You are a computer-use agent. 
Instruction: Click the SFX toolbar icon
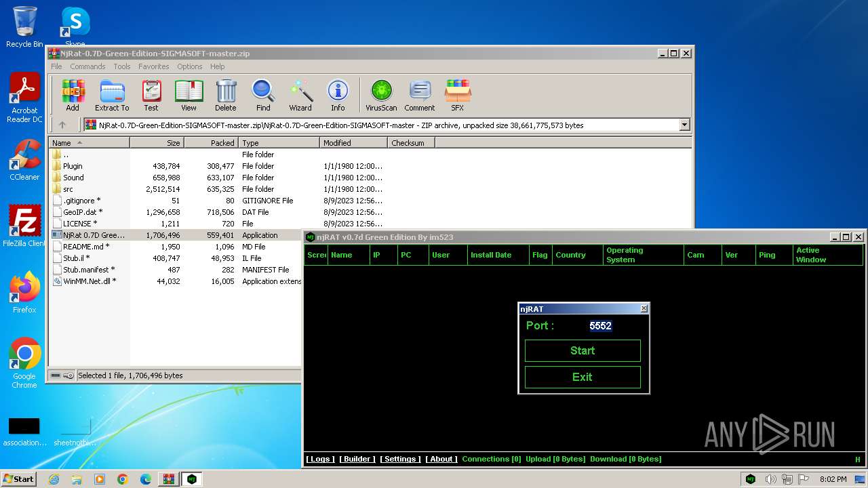[458, 95]
